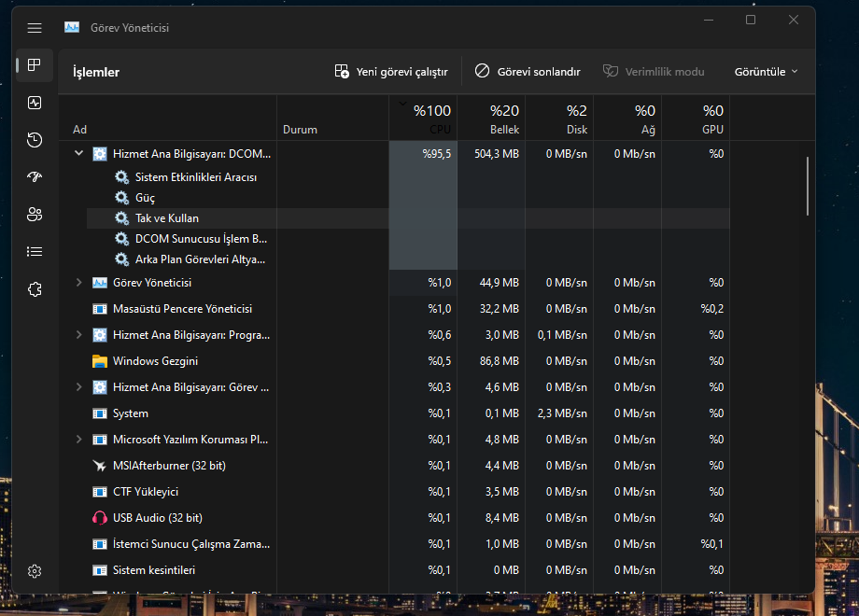
Task: Open App history icon in sidebar
Action: 35,140
